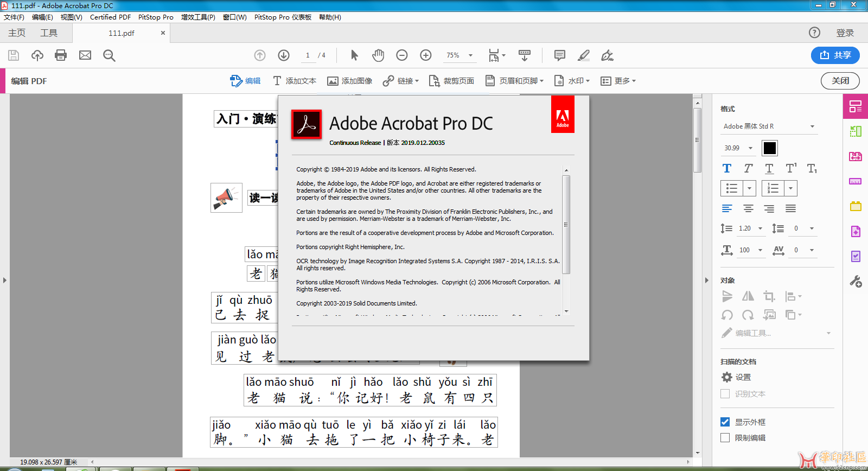Rotate object counterclockwise
This screenshot has height=471, width=868.
click(727, 315)
